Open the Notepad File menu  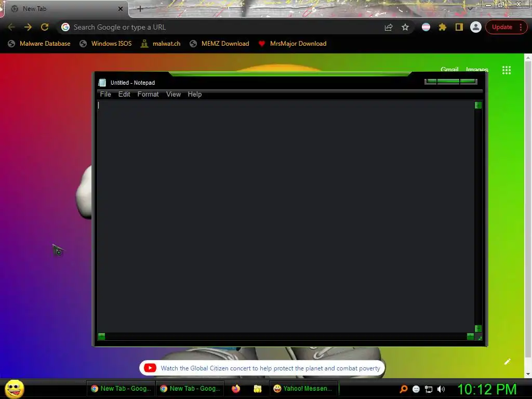[105, 95]
